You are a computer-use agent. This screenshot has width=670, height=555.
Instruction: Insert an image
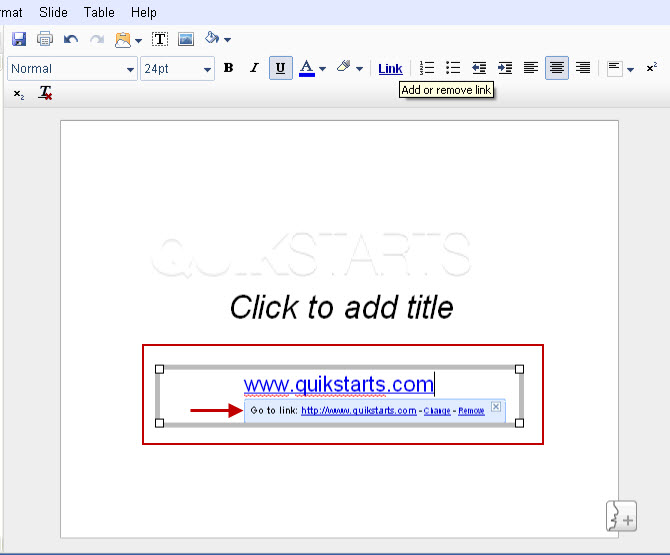click(186, 39)
